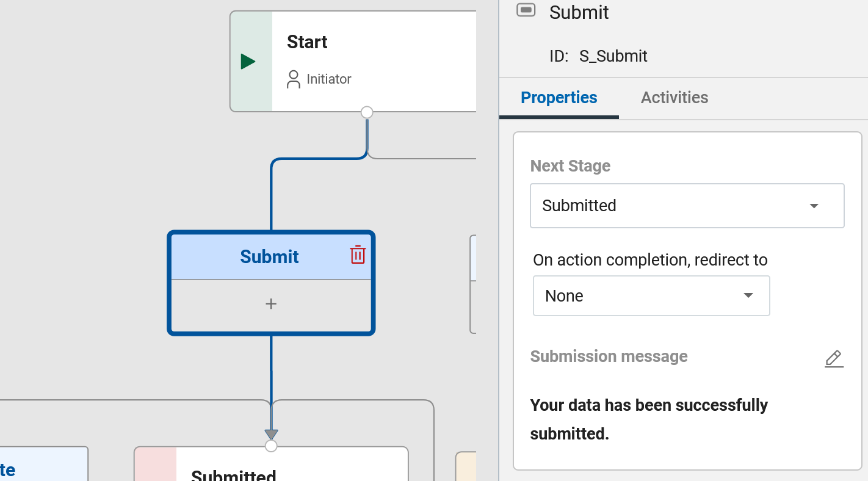The height and width of the screenshot is (481, 868).
Task: Switch to the Activities tab
Action: (x=675, y=98)
